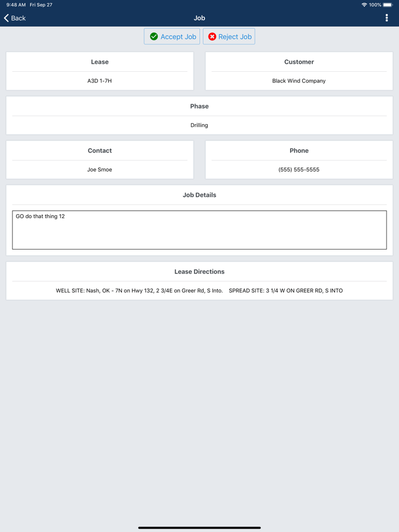The height and width of the screenshot is (532, 399).
Task: Tap the home indicator bar at the bottom
Action: pyautogui.click(x=199, y=527)
